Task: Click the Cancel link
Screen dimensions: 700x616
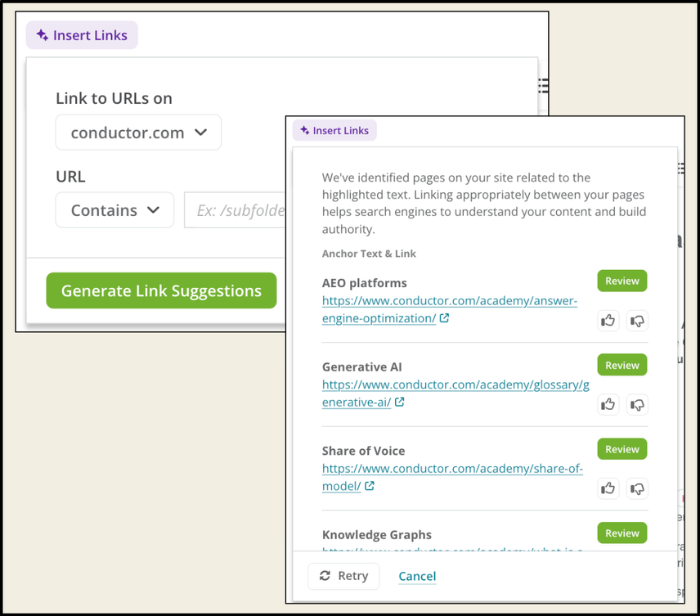Action: click(417, 576)
